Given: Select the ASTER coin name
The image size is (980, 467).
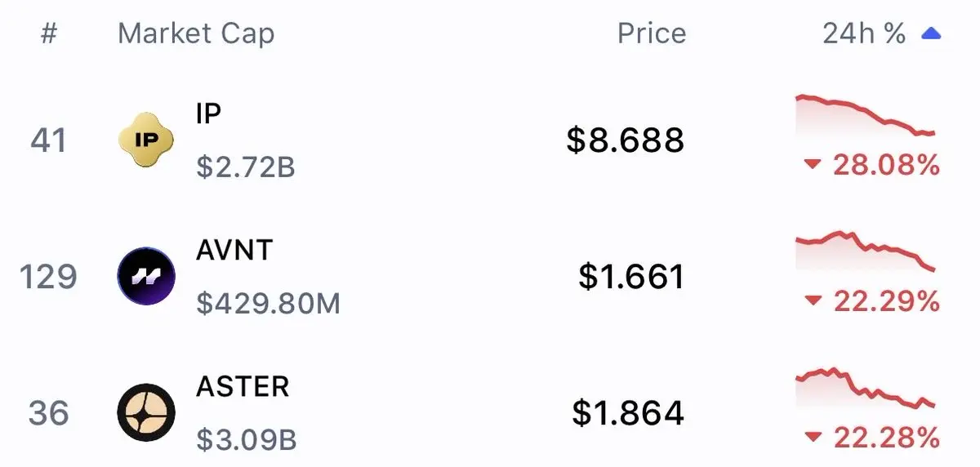Looking at the screenshot, I should pyautogui.click(x=243, y=385).
